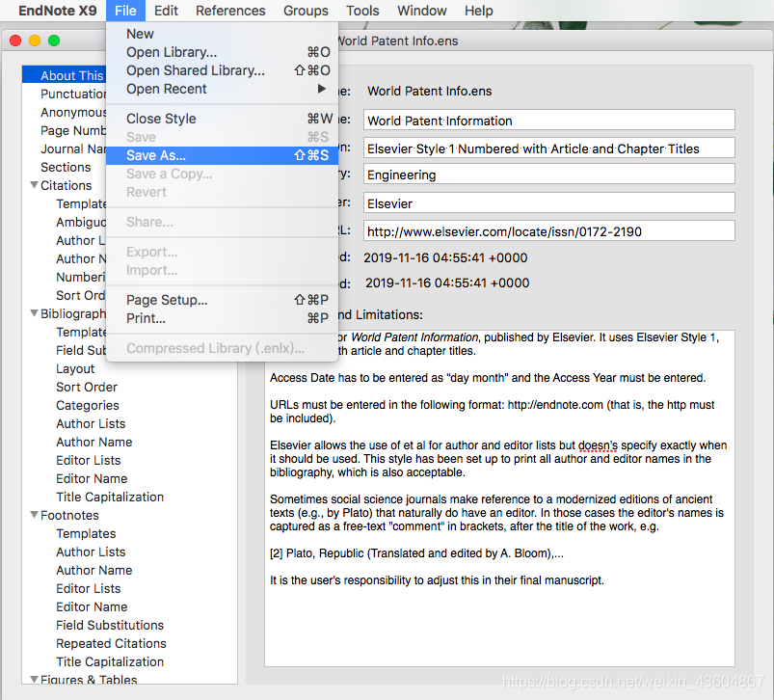774x700 pixels.
Task: Choose Page Setup... menu entry
Action: 222,300
